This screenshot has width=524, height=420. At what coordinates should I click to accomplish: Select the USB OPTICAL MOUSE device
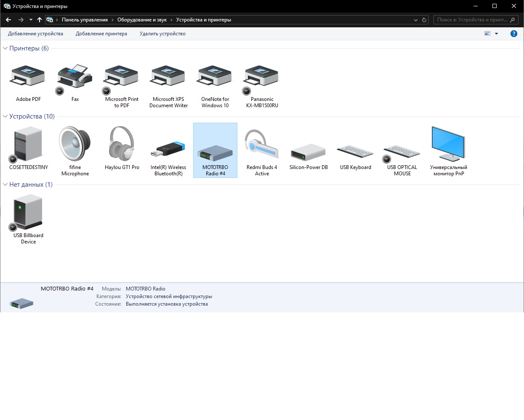pyautogui.click(x=402, y=152)
